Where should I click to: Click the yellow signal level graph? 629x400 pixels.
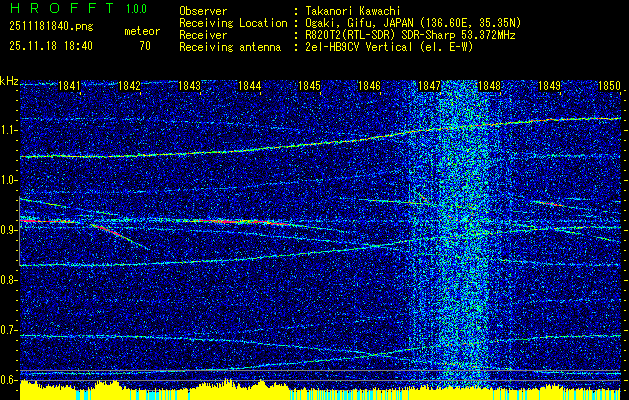click(321, 390)
